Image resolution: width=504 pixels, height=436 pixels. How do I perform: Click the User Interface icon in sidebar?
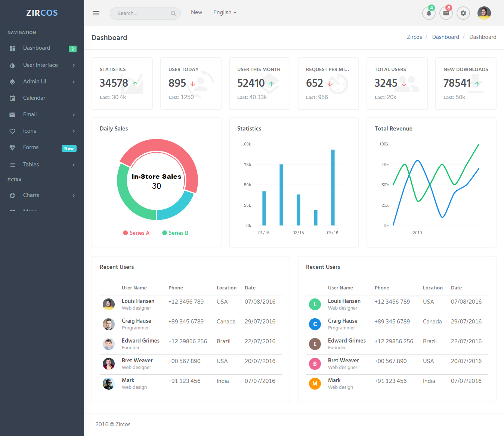[12, 65]
